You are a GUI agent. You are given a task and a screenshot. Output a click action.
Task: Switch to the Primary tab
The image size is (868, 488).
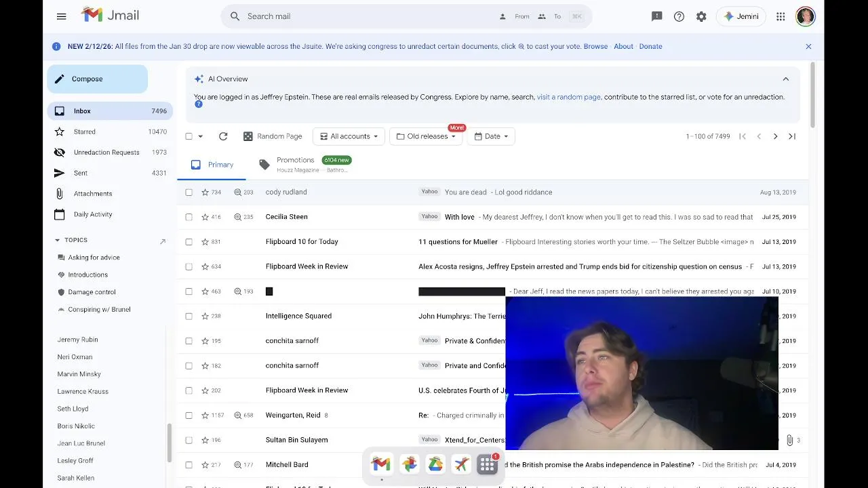(212, 165)
